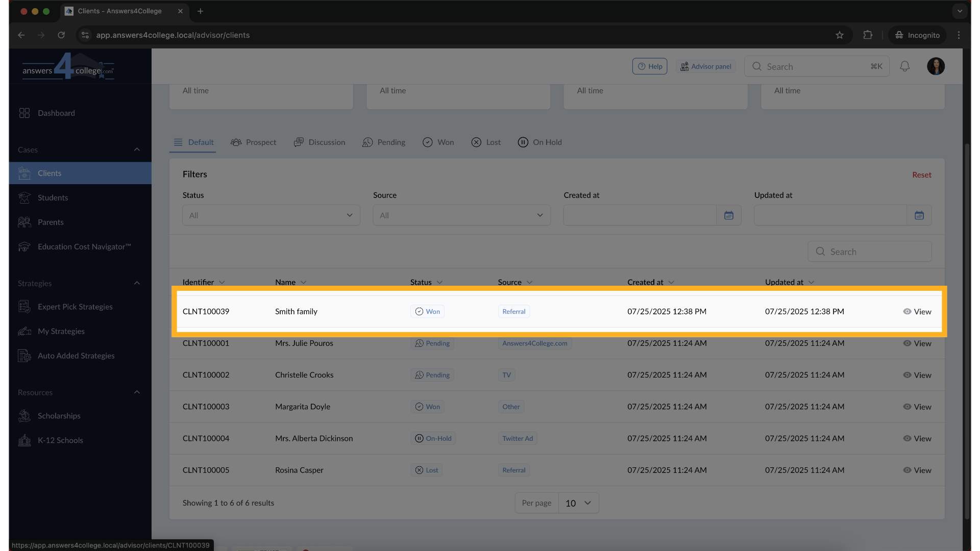The width and height of the screenshot is (980, 551).
Task: Open the Scholarships resource
Action: (x=59, y=416)
